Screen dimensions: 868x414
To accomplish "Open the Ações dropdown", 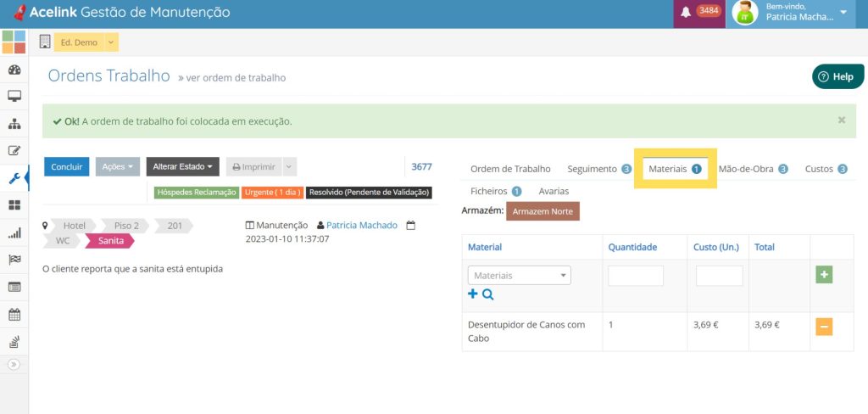I will [117, 167].
